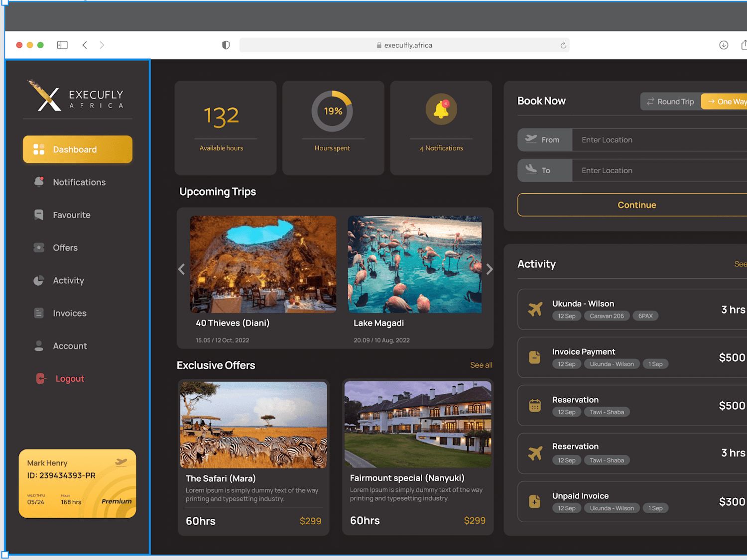The image size is (747, 560).
Task: Click the 19% hours spent ring
Action: (x=332, y=111)
